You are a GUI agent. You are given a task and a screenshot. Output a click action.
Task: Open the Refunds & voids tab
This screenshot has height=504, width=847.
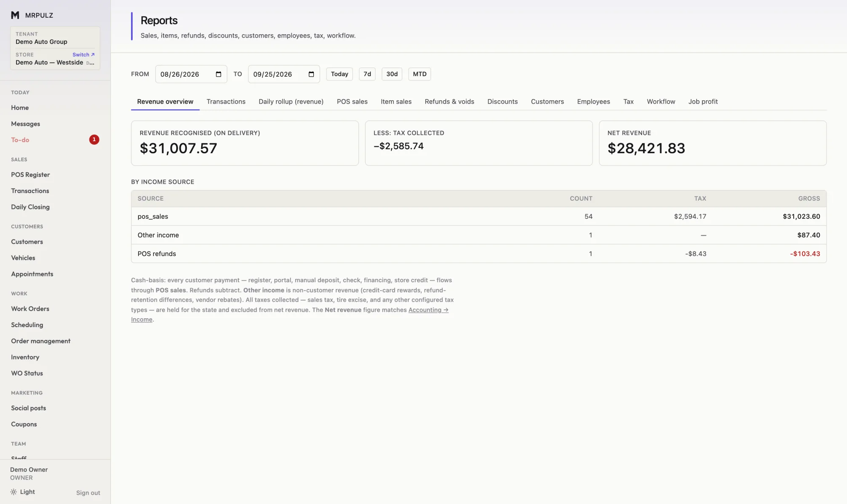pyautogui.click(x=449, y=102)
